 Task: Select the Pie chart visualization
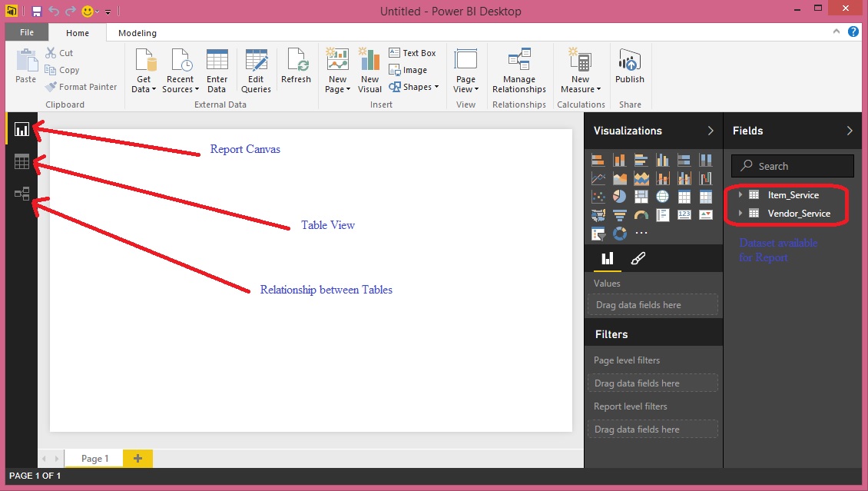(620, 196)
